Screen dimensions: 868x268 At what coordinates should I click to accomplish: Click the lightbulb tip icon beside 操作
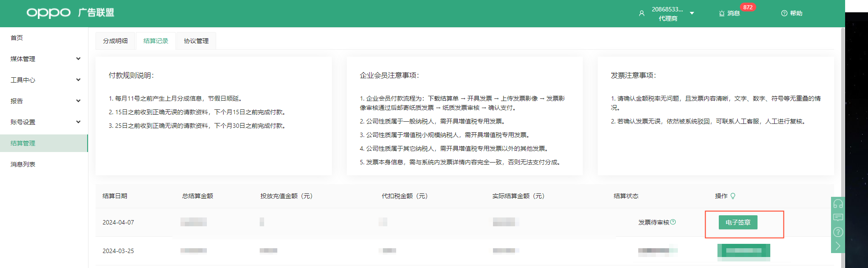(x=733, y=196)
